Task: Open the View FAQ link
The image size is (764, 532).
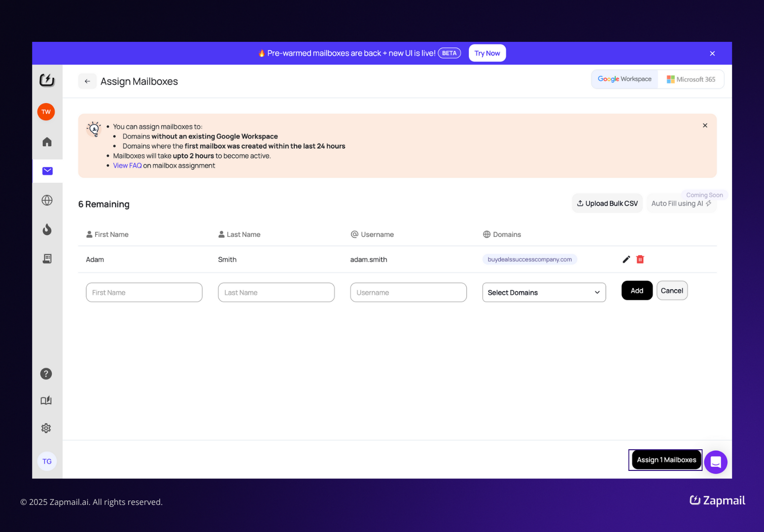Action: (127, 166)
